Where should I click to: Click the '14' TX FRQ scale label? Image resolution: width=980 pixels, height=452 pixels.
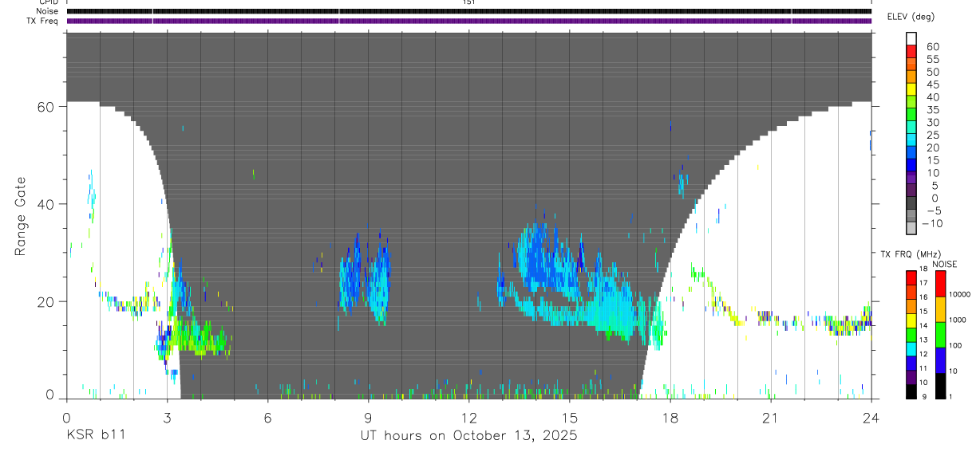923,326
